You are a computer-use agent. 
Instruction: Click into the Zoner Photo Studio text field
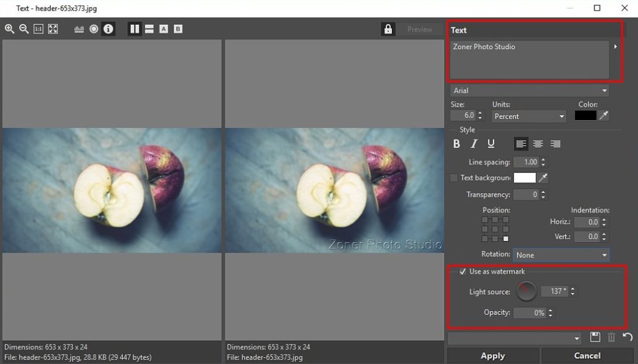point(528,60)
